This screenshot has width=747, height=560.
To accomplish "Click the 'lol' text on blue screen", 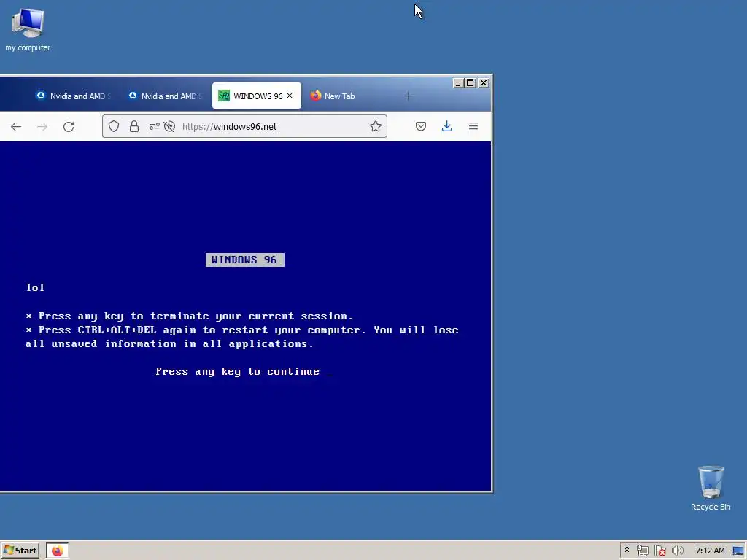I will click(35, 287).
